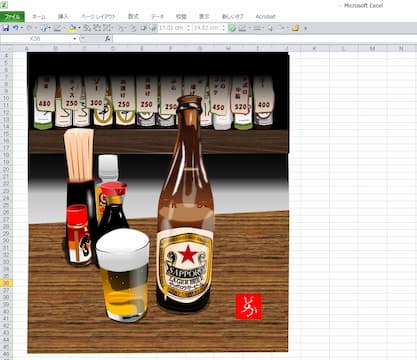Click the grayed-out Redo icon
Viewport: 417px width, 360px height.
(x=29, y=28)
